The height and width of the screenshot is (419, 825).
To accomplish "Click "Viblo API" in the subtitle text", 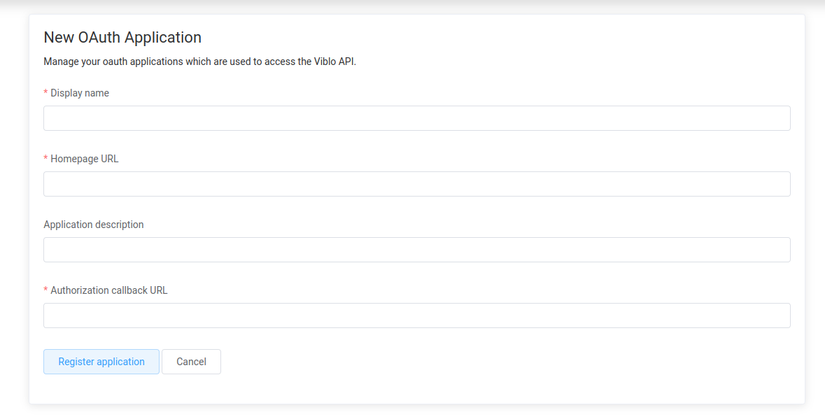I will [335, 62].
